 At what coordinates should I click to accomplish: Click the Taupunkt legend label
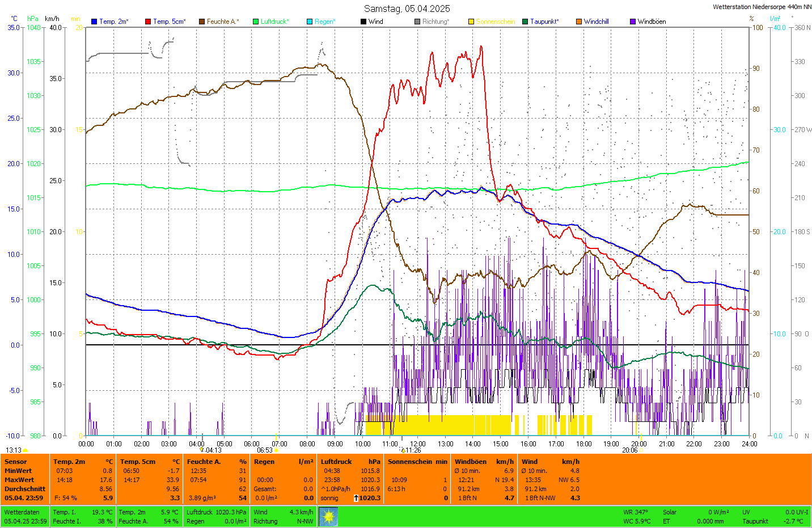(x=544, y=22)
